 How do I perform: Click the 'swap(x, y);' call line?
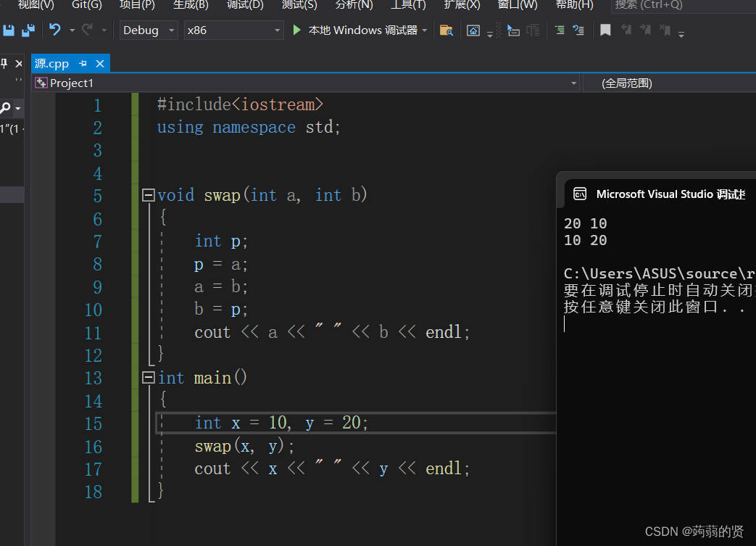244,446
